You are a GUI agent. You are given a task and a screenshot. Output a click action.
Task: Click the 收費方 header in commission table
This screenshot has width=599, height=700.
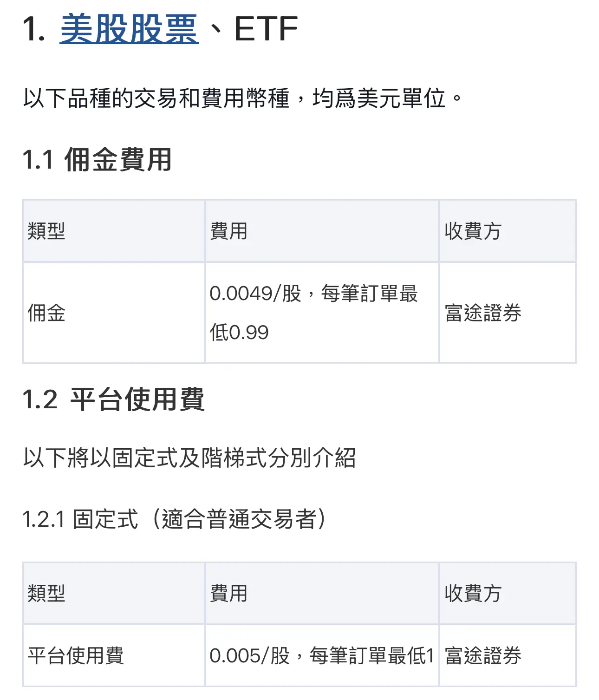point(508,231)
